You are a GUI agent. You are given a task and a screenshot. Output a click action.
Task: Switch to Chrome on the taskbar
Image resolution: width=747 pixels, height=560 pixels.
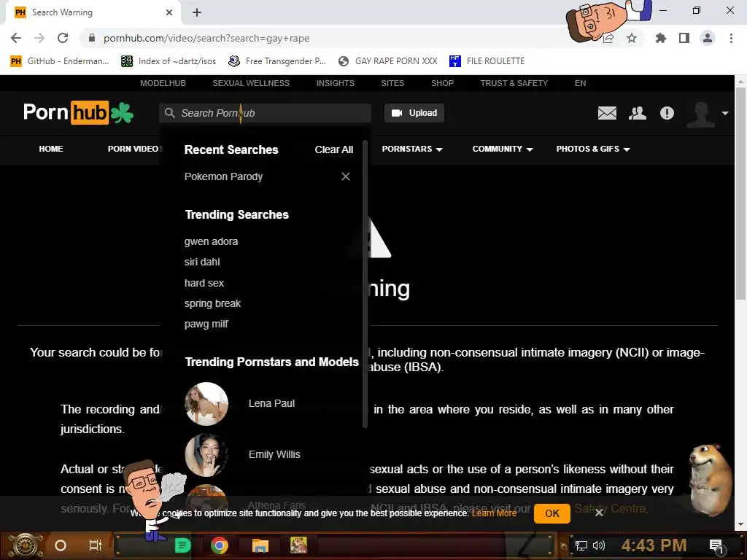click(219, 545)
